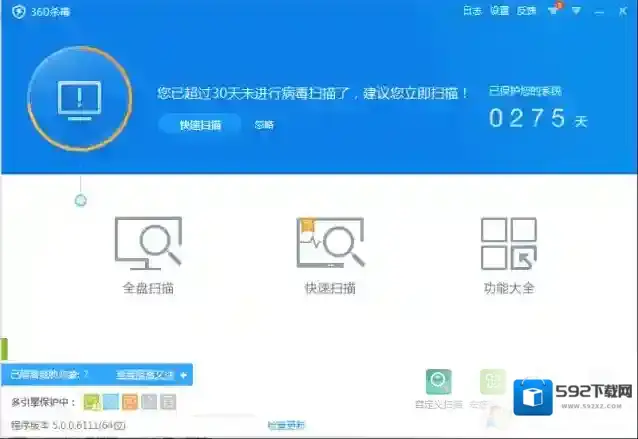Click the light green tool icon beside 自定义扫描
Viewport: 638px width, 439px height.
click(491, 383)
